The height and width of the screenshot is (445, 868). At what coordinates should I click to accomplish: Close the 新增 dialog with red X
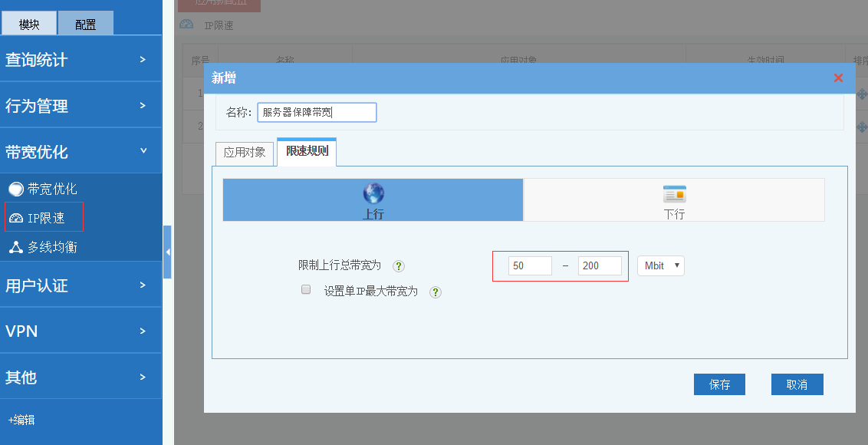pyautogui.click(x=838, y=78)
